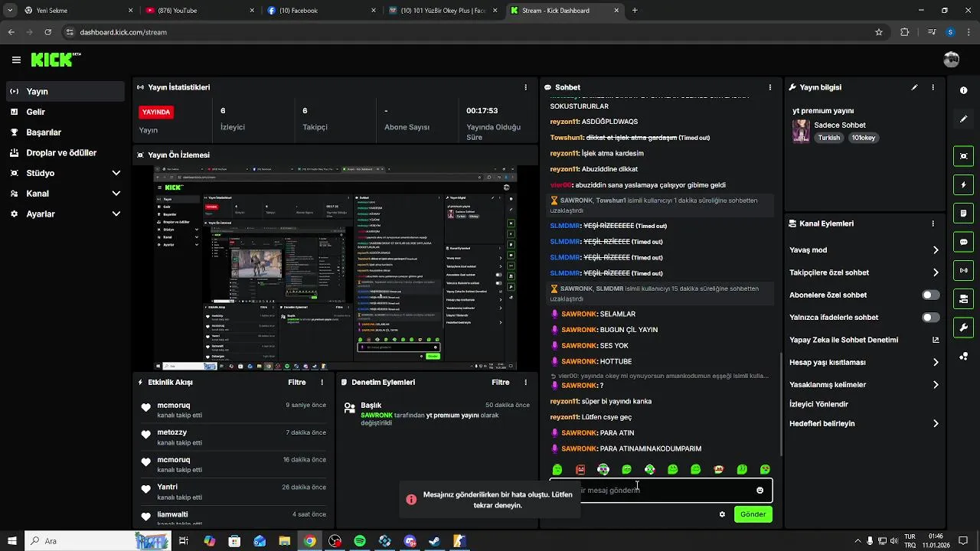The image size is (980, 551).
Task: Focus the chat message input field
Action: (x=661, y=491)
